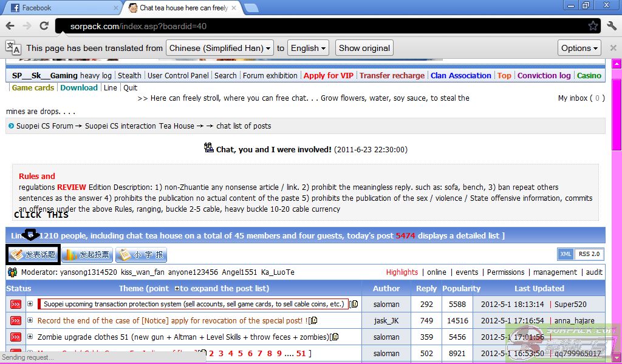Image resolution: width=622 pixels, height=364 pixels.
Task: Click the Show original button
Action: pyautogui.click(x=364, y=48)
